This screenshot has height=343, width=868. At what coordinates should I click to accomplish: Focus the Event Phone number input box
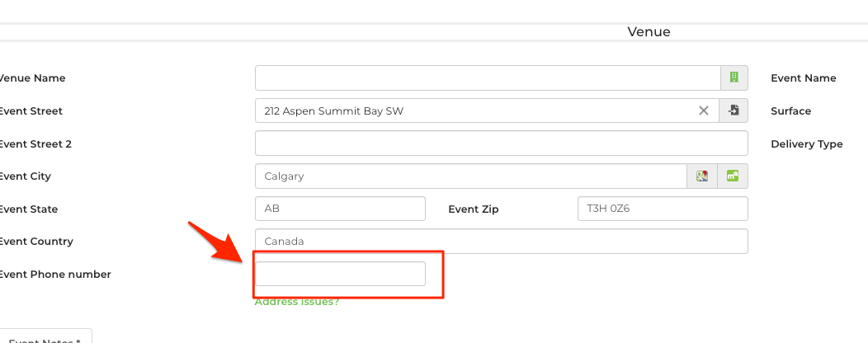tap(340, 274)
